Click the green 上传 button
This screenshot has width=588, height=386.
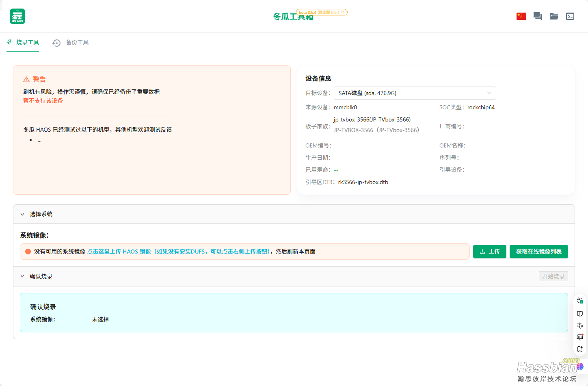click(x=489, y=252)
